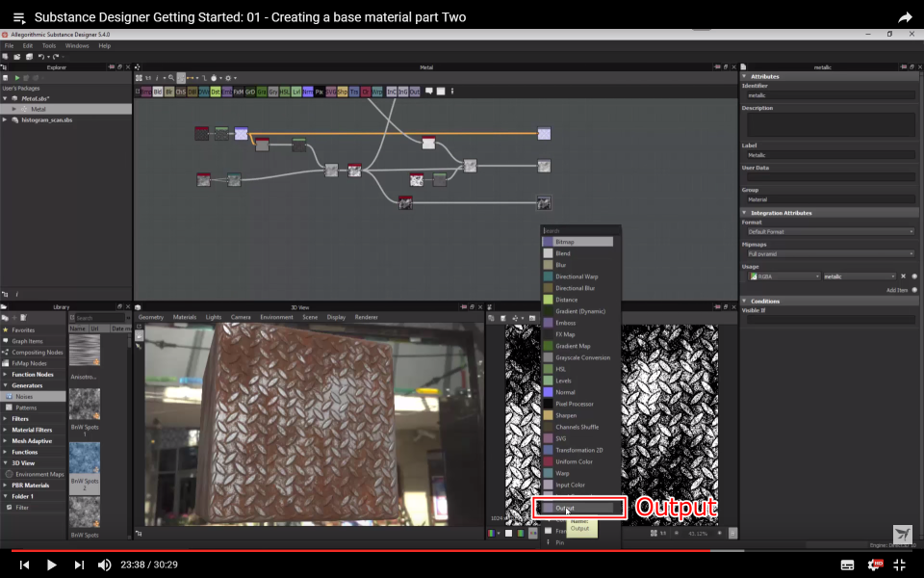The height and width of the screenshot is (578, 924).
Task: Click the Blur (Blr) node toolbar icon
Action: click(x=169, y=92)
